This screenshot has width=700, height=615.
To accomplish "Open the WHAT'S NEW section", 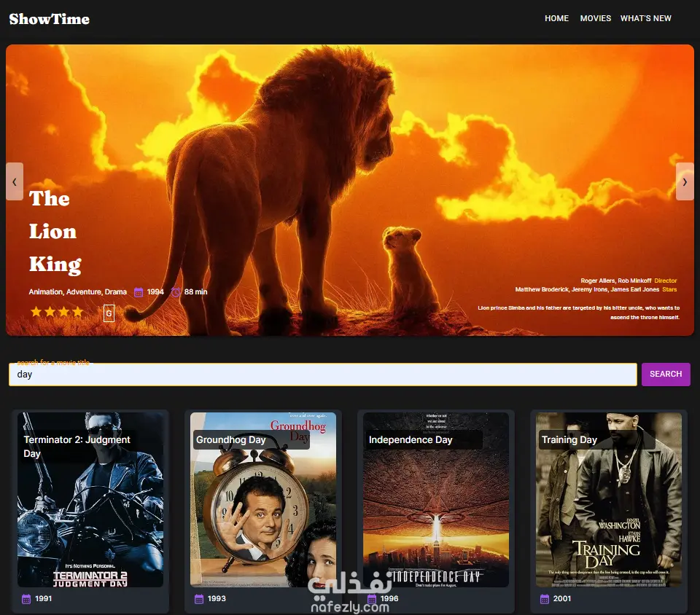I will click(645, 18).
